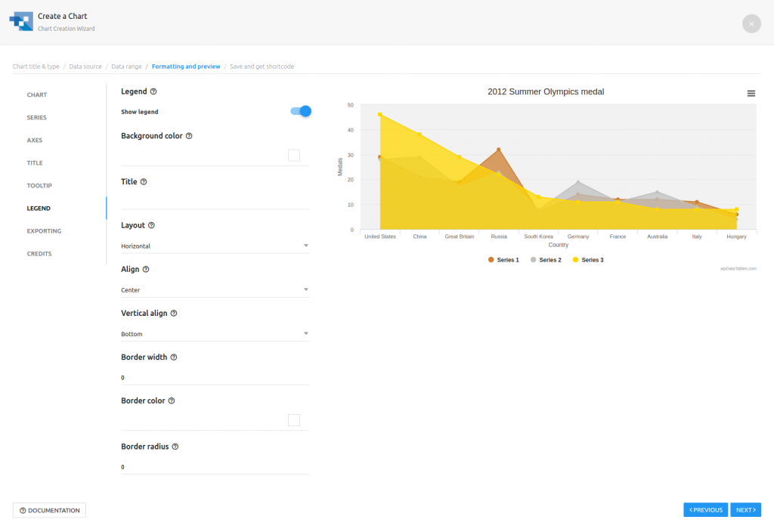Click the legend Title input field

215,200
